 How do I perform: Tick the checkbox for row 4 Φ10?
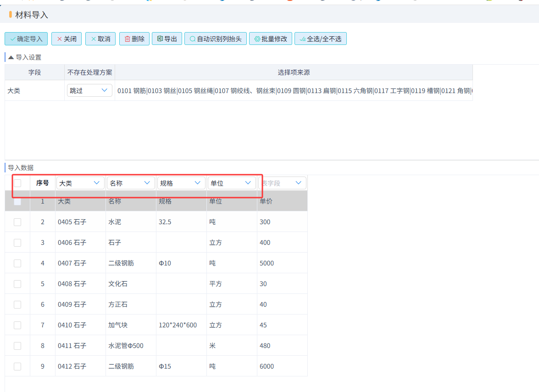(x=17, y=263)
